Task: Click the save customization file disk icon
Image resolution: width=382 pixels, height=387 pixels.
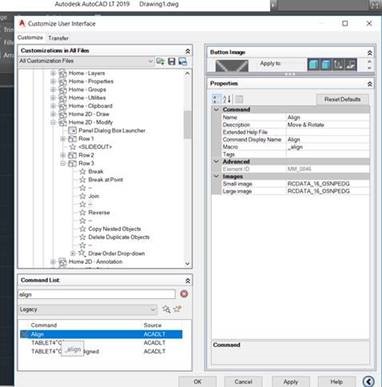Action: (x=172, y=61)
